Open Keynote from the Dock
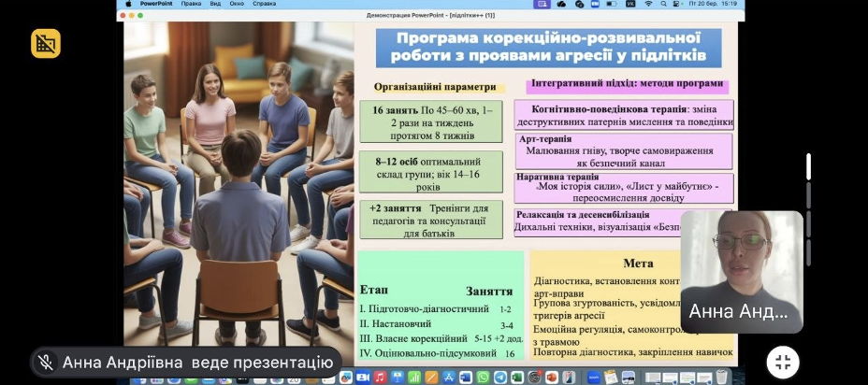This screenshot has width=868, height=385. tap(397, 378)
